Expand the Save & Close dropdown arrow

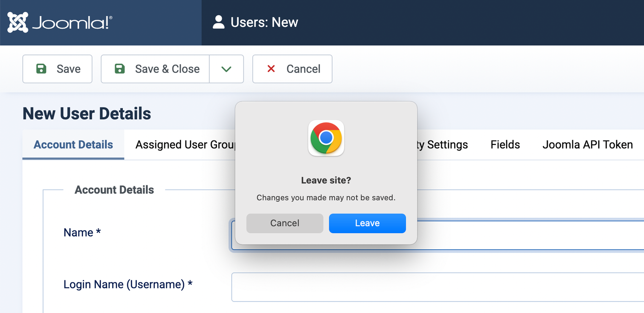click(x=227, y=69)
